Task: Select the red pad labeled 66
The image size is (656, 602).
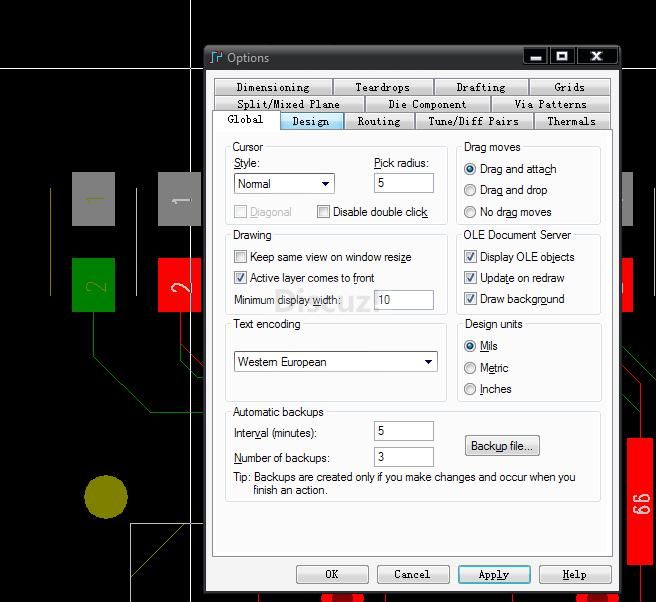Action: coord(640,501)
